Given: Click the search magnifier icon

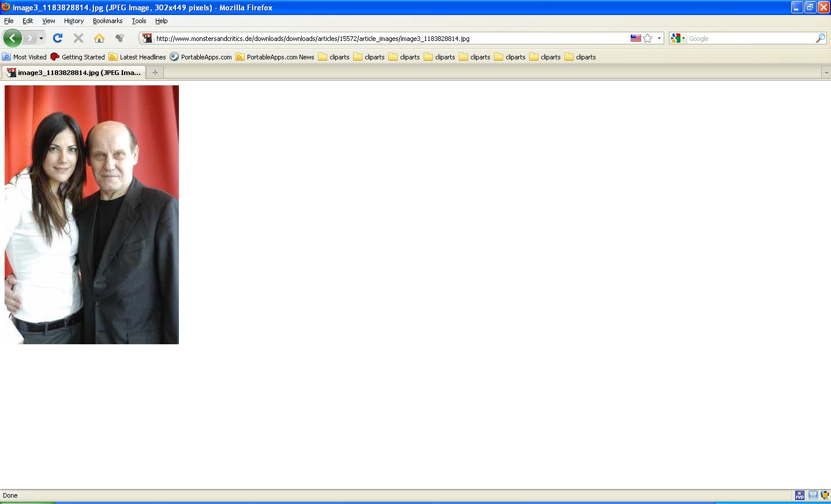Looking at the screenshot, I should [x=820, y=38].
